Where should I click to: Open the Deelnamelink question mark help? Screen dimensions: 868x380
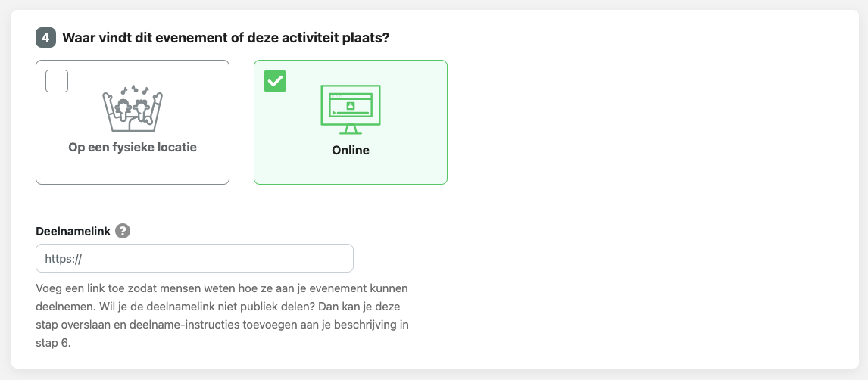(123, 232)
